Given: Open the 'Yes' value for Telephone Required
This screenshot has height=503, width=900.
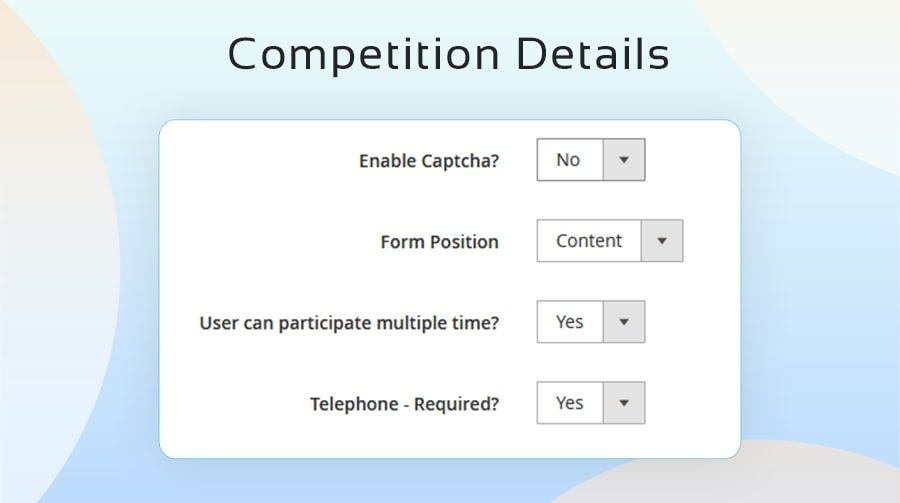Looking at the screenshot, I should [x=570, y=403].
